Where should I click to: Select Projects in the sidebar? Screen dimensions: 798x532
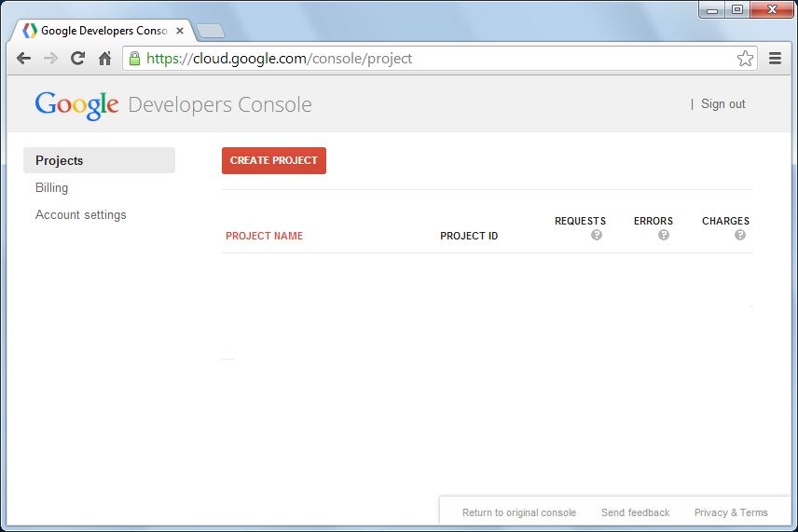click(99, 160)
